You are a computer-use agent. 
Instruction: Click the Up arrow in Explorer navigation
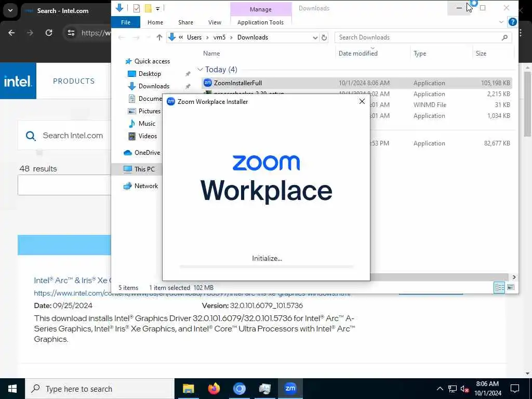(159, 37)
